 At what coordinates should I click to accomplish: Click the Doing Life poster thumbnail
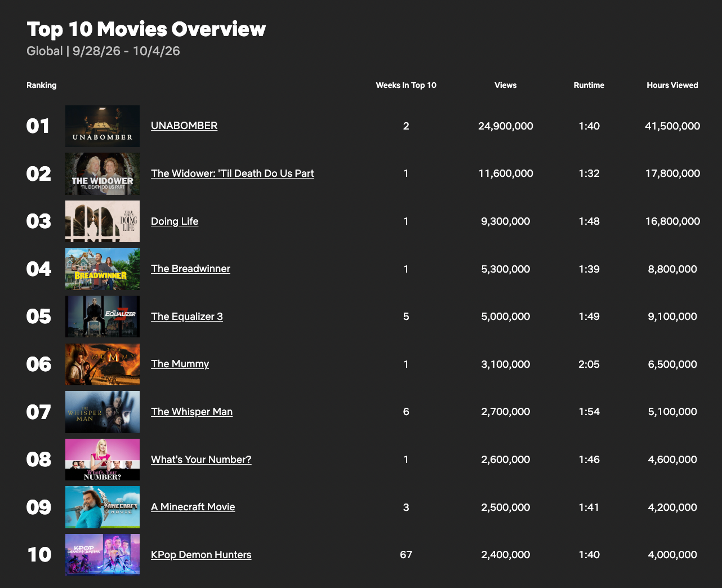(102, 221)
